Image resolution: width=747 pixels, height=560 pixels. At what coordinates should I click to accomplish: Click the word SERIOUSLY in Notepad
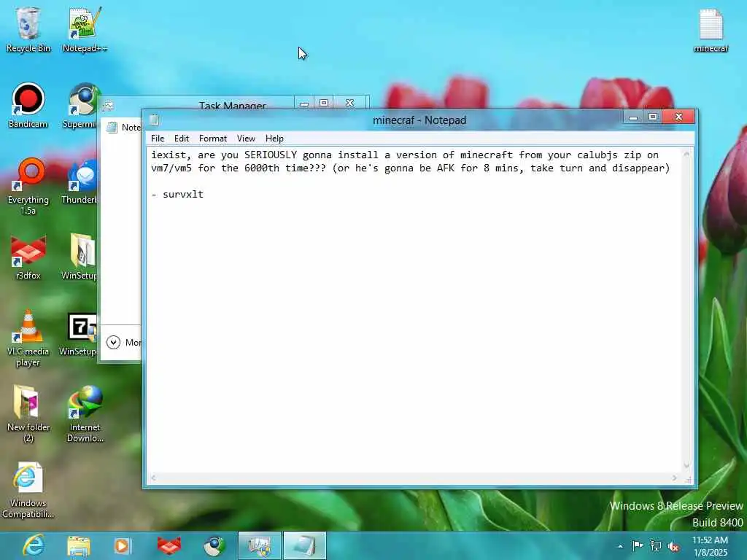click(271, 155)
